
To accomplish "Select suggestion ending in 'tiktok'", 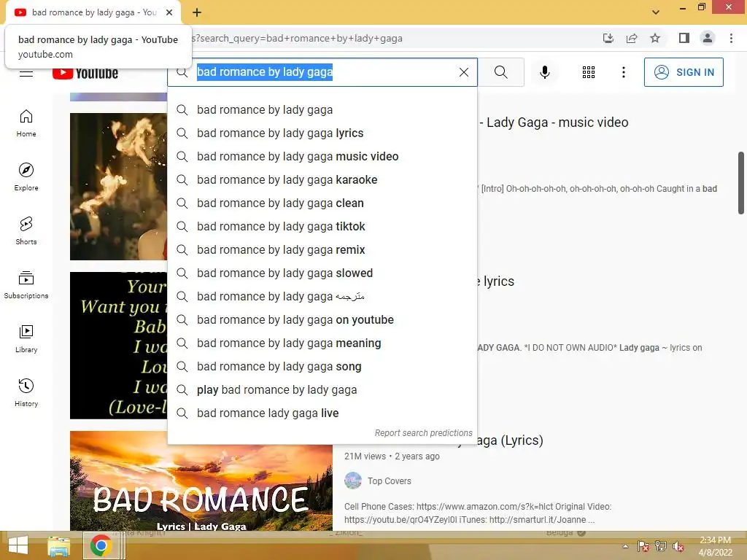I will click(322, 226).
